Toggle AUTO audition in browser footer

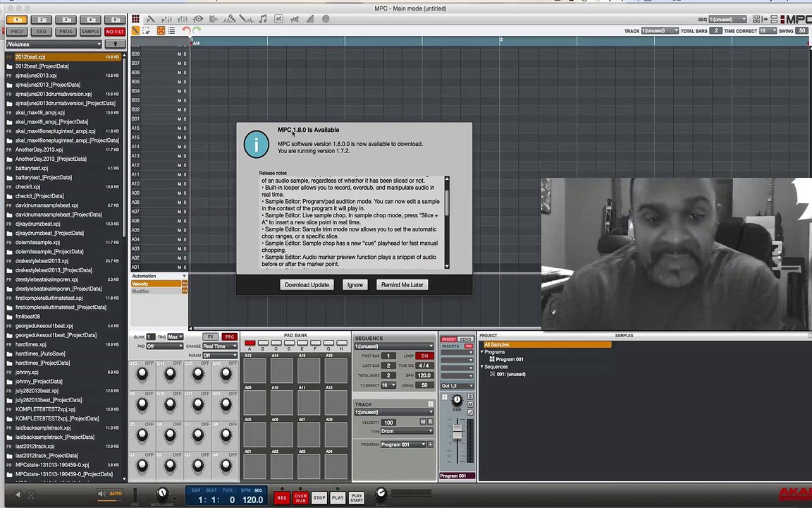tap(116, 493)
